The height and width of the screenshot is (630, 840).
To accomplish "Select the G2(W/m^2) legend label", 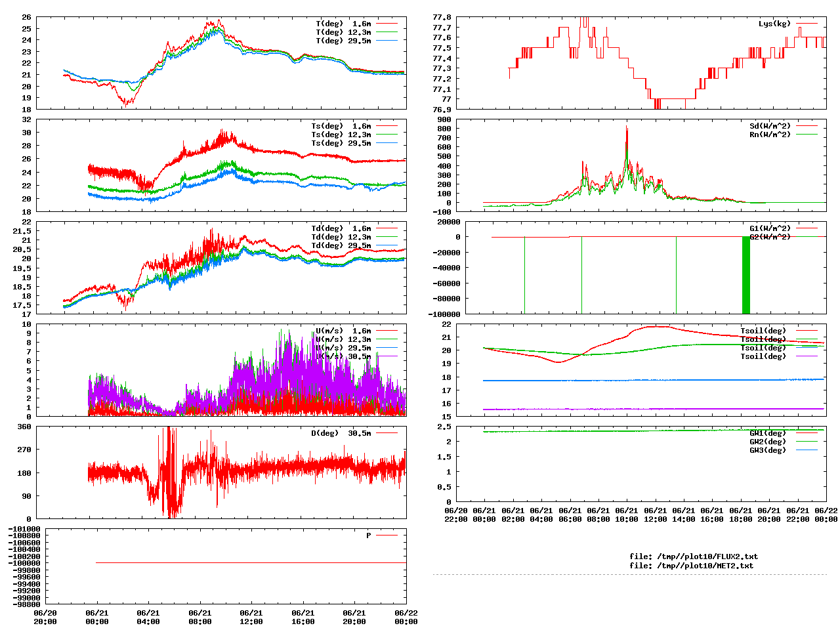I will click(x=770, y=237).
